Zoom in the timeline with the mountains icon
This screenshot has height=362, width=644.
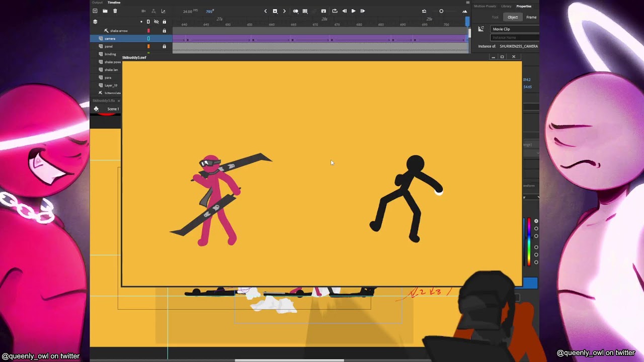464,11
